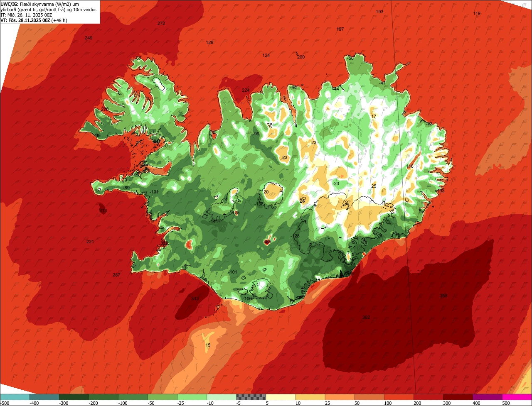
Task: Click the map value 272
Action: tap(161, 23)
